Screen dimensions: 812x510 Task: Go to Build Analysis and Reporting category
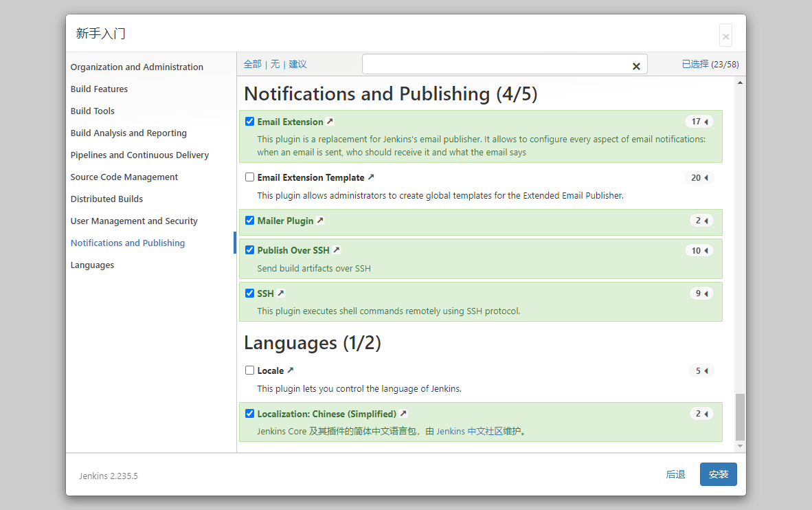pyautogui.click(x=128, y=133)
